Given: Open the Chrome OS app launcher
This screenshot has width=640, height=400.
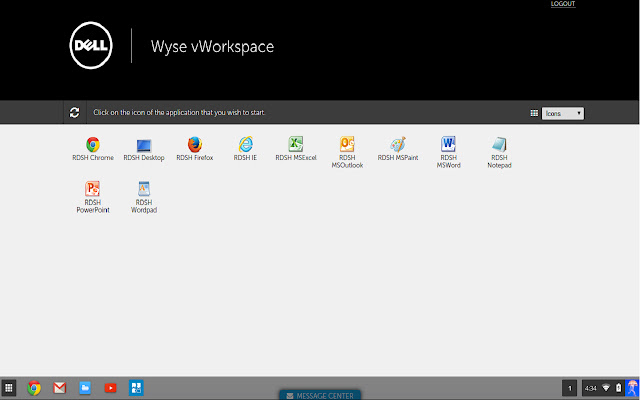Looking at the screenshot, I should [9, 388].
